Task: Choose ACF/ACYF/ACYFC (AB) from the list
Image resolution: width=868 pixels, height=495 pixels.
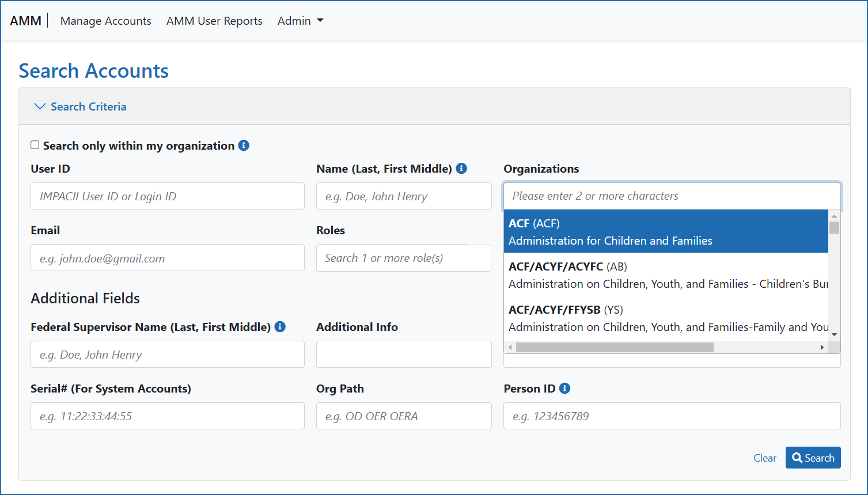Action: click(x=666, y=275)
